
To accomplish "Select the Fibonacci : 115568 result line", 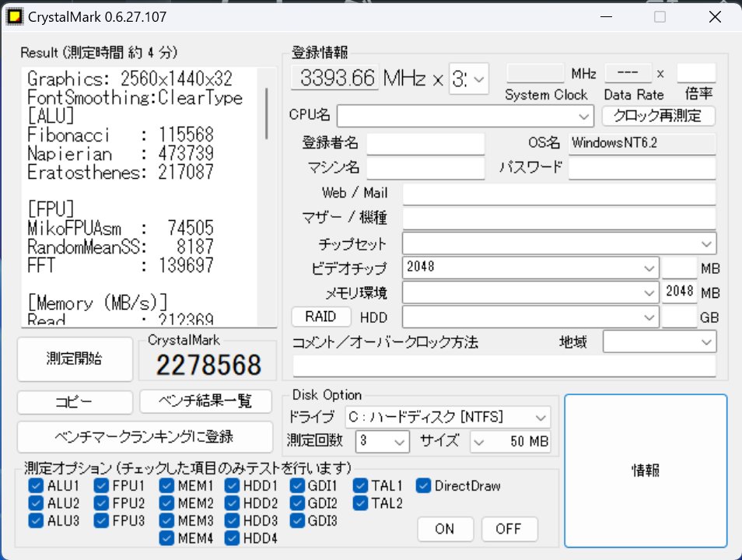I will [x=121, y=135].
